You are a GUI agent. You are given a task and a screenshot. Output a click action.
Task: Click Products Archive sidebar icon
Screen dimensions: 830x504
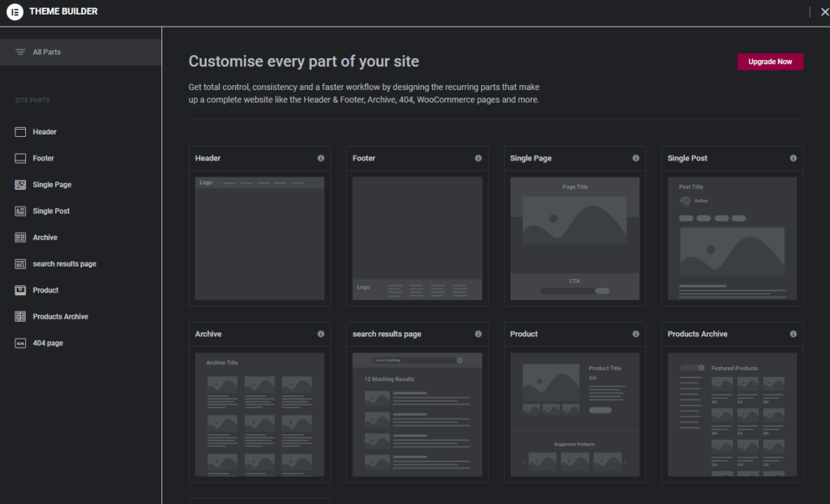coord(20,317)
